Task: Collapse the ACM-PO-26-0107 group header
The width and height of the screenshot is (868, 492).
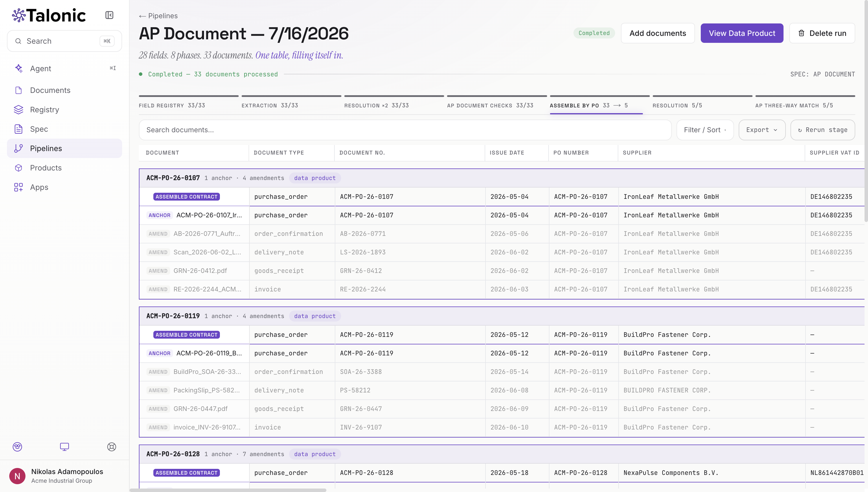Action: (x=501, y=178)
